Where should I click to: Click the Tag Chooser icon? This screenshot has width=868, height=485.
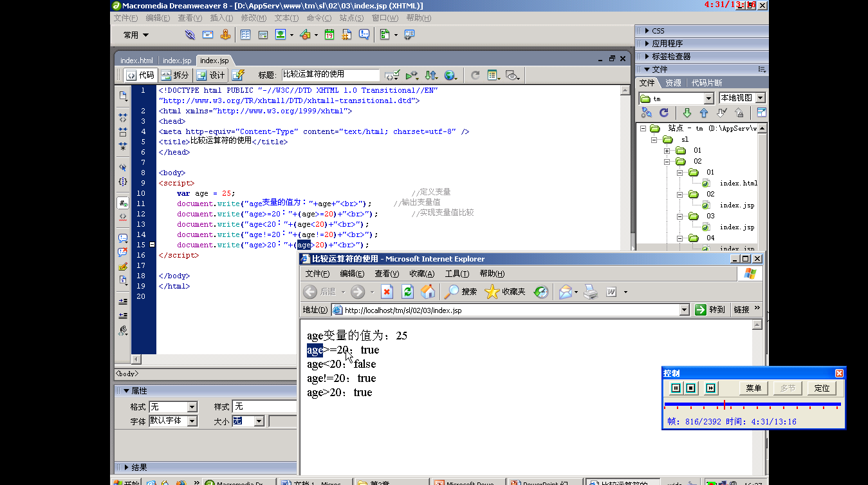(409, 35)
